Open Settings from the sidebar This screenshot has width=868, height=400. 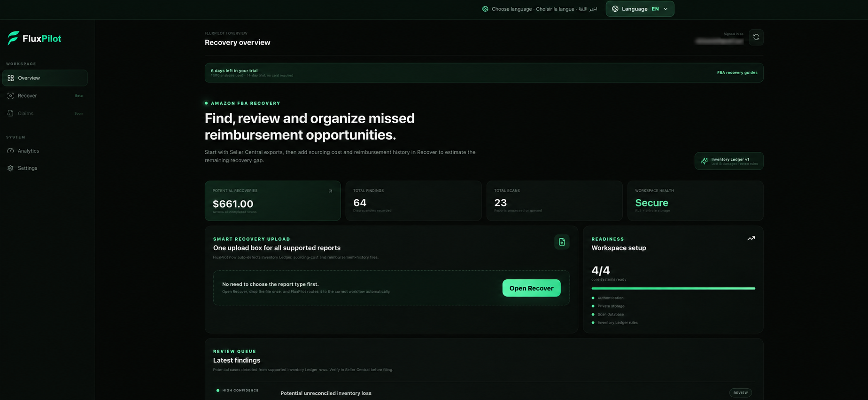click(x=45, y=168)
